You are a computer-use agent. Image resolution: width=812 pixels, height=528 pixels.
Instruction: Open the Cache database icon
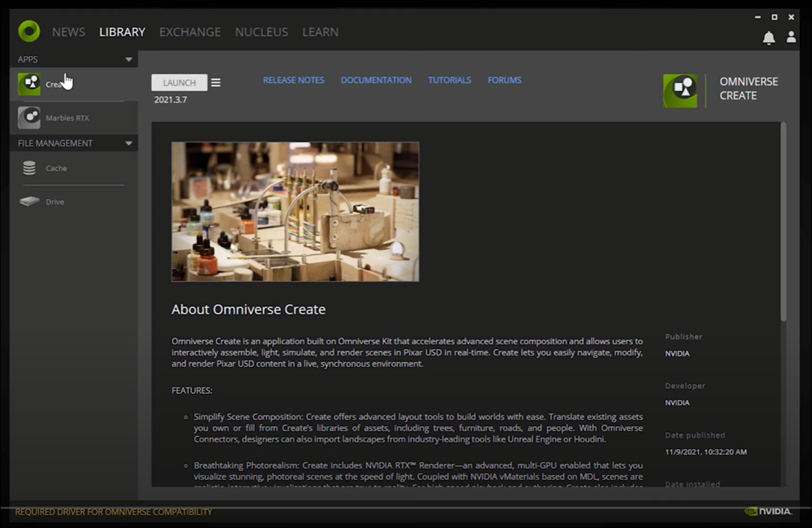click(x=30, y=168)
